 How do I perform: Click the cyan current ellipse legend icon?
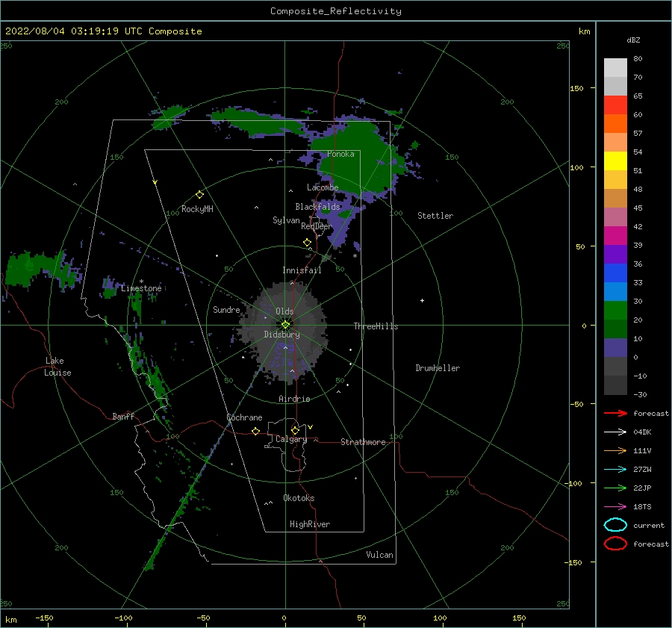click(615, 525)
